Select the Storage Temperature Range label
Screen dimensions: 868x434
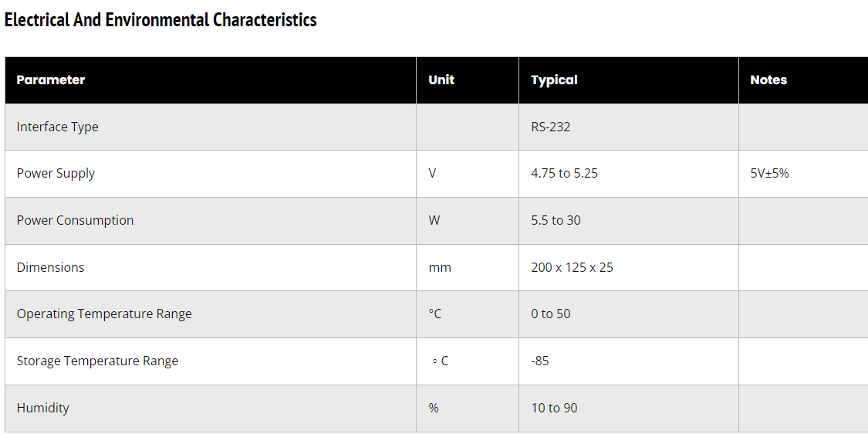pyautogui.click(x=97, y=361)
